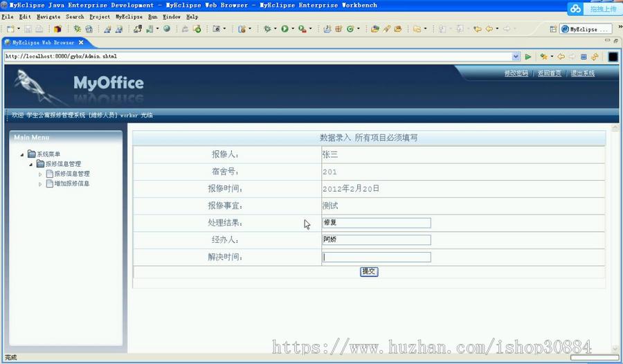Click the Save disk icon in toolbar
This screenshot has height=364, width=623.
point(28,28)
